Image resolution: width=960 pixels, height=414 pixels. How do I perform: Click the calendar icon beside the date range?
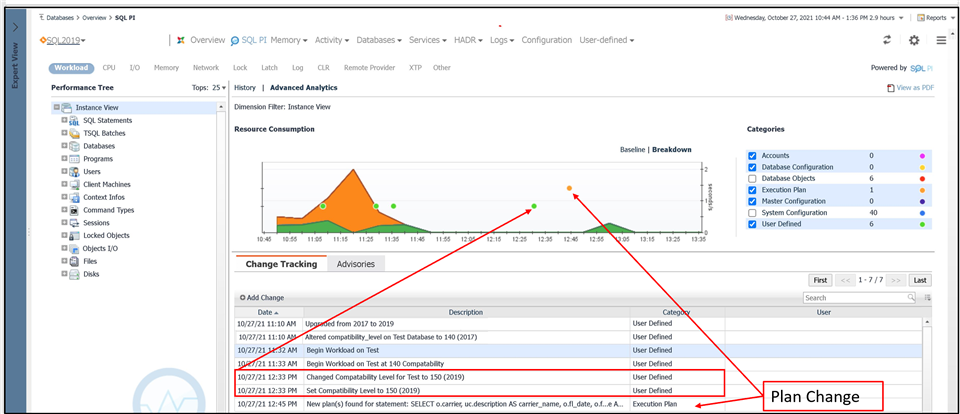pyautogui.click(x=728, y=18)
